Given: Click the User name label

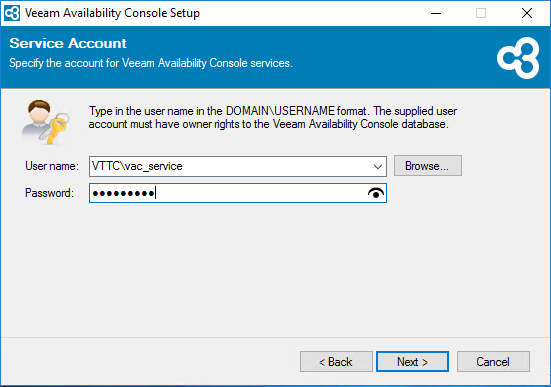Looking at the screenshot, I should coord(52,166).
